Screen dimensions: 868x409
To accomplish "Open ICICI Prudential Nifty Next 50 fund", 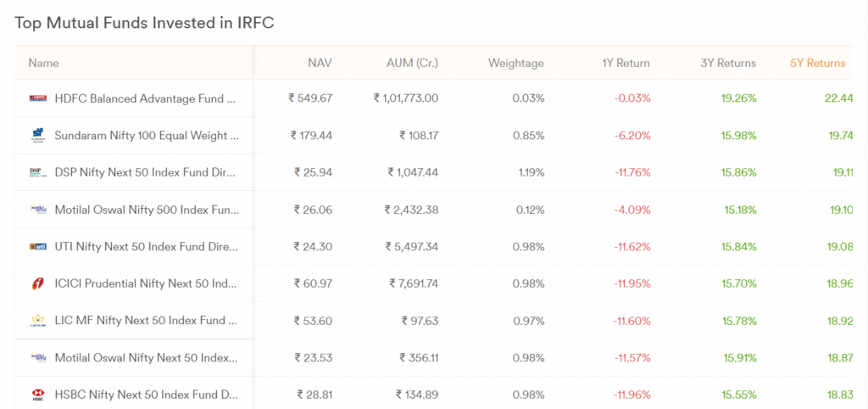I will [x=146, y=283].
